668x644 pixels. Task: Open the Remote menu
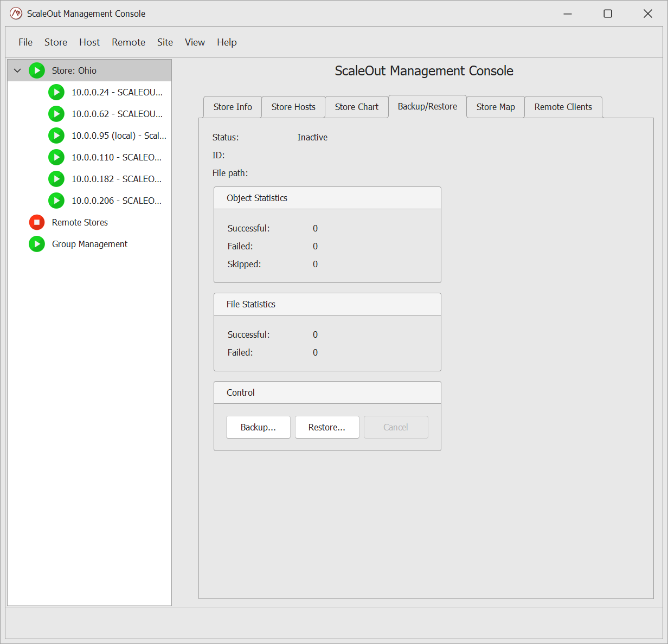(129, 42)
